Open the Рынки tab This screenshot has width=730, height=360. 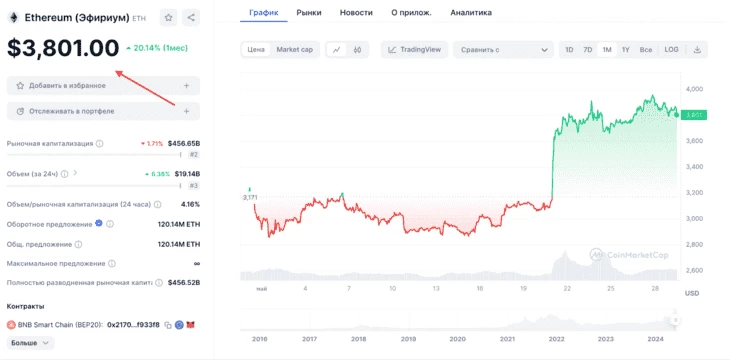pos(309,13)
